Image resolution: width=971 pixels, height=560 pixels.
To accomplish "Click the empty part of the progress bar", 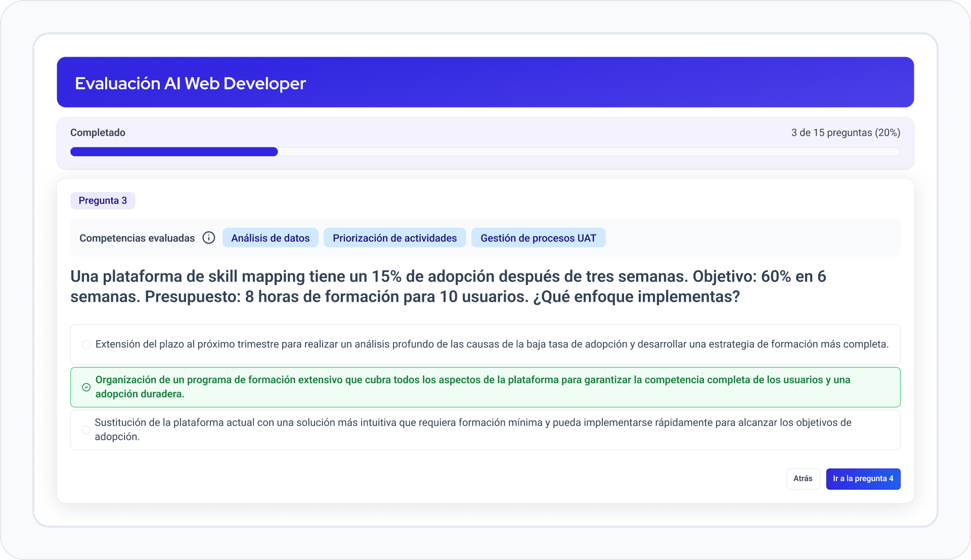I will point(589,152).
